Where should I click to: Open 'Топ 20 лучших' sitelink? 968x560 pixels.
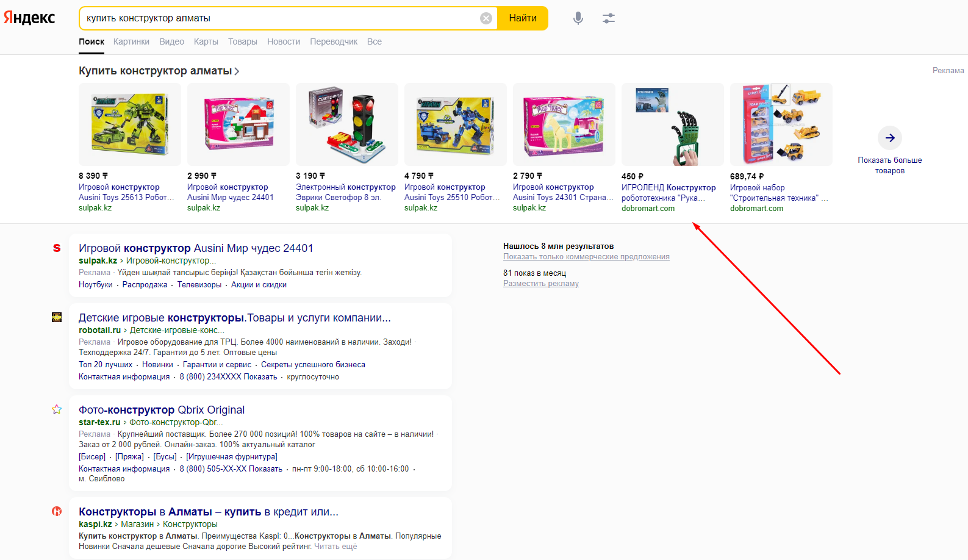(x=106, y=365)
